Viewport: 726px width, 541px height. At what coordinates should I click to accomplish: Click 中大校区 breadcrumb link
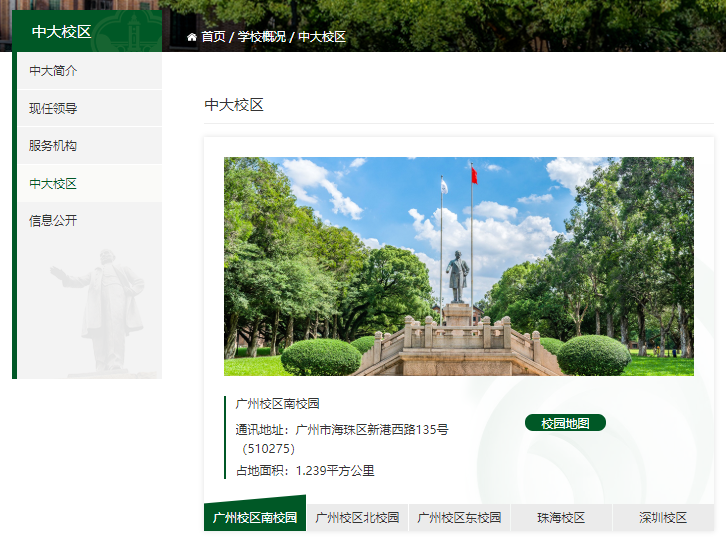point(322,37)
